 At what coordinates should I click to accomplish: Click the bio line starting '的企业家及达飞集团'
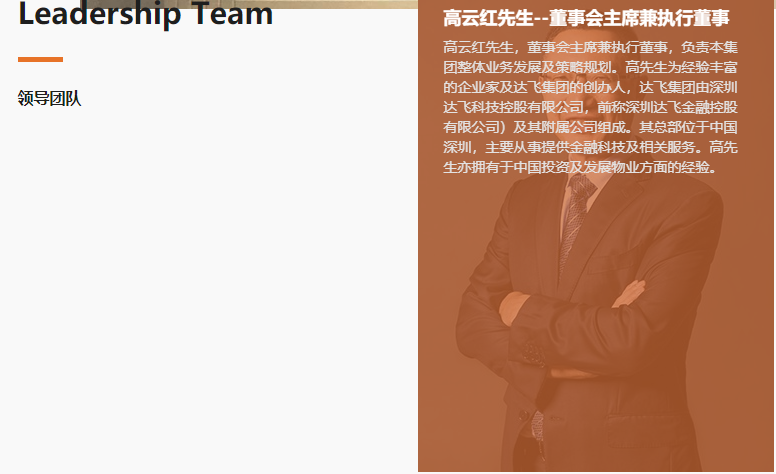coord(590,87)
